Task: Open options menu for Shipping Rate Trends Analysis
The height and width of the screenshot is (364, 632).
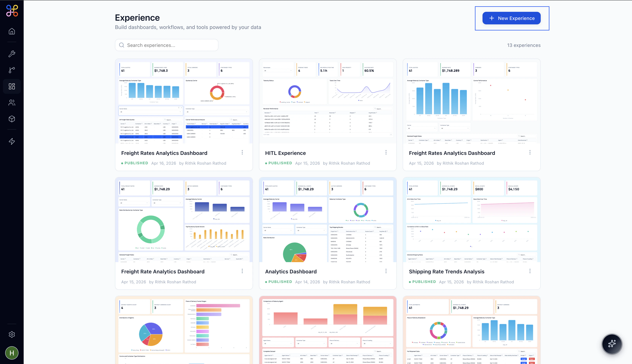Action: [530, 271]
